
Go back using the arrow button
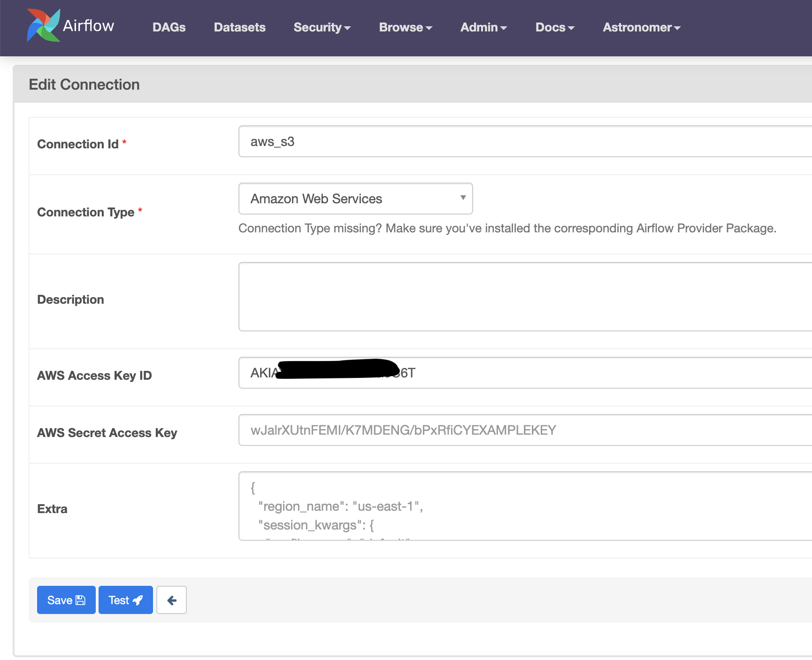click(171, 600)
